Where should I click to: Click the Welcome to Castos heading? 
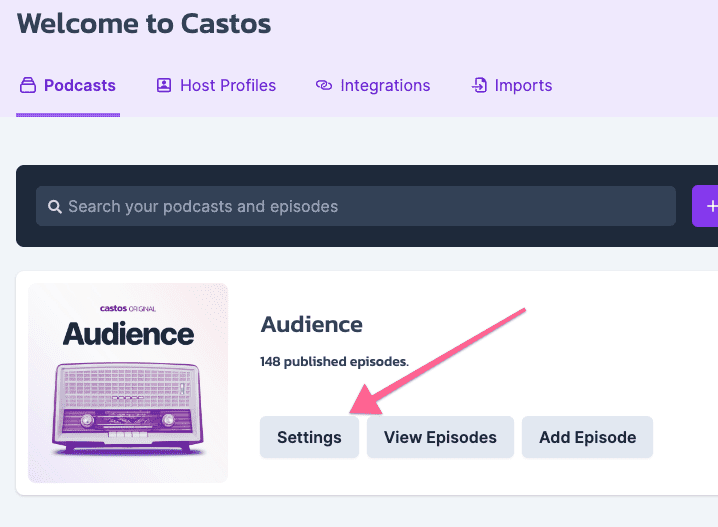click(144, 24)
